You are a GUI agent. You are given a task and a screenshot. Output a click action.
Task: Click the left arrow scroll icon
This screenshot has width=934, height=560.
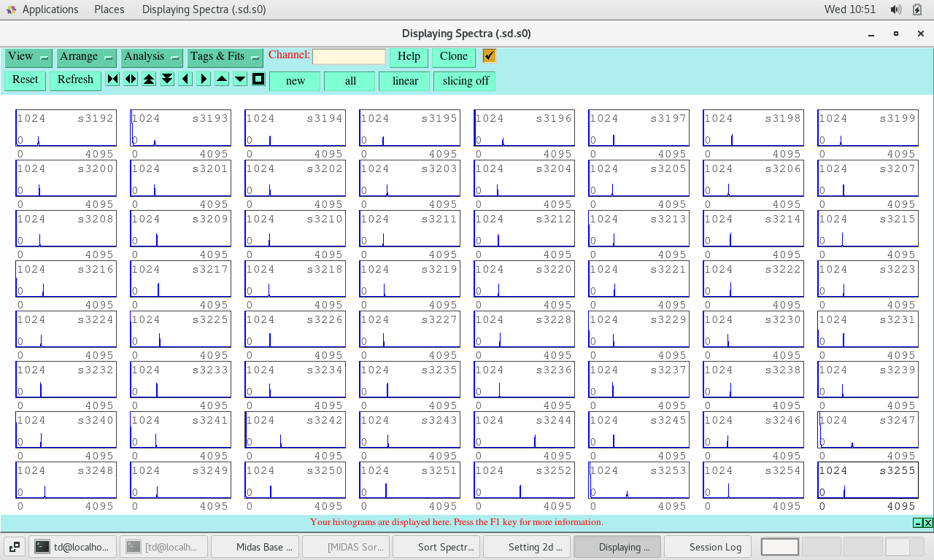pyautogui.click(x=185, y=79)
